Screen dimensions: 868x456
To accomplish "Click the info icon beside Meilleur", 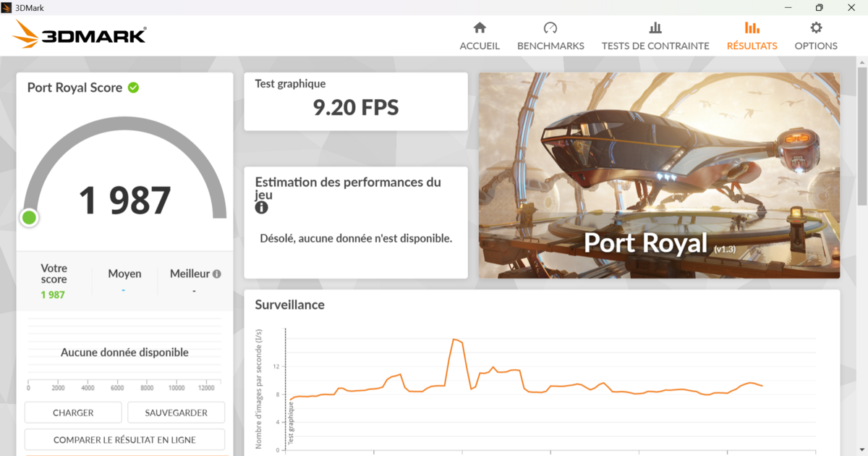I will (216, 274).
